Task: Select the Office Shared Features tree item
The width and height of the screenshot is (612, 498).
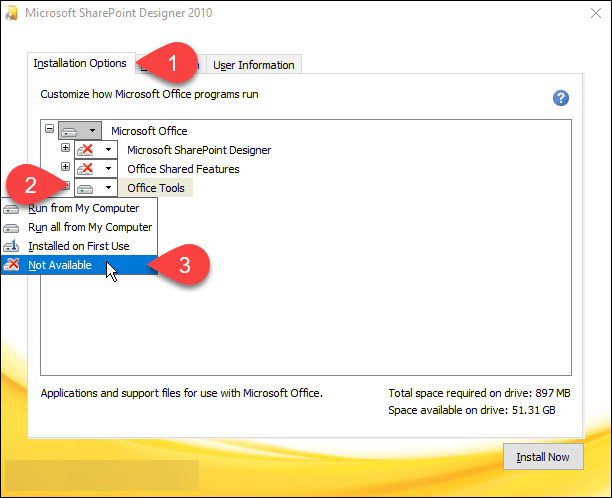Action: (x=183, y=169)
